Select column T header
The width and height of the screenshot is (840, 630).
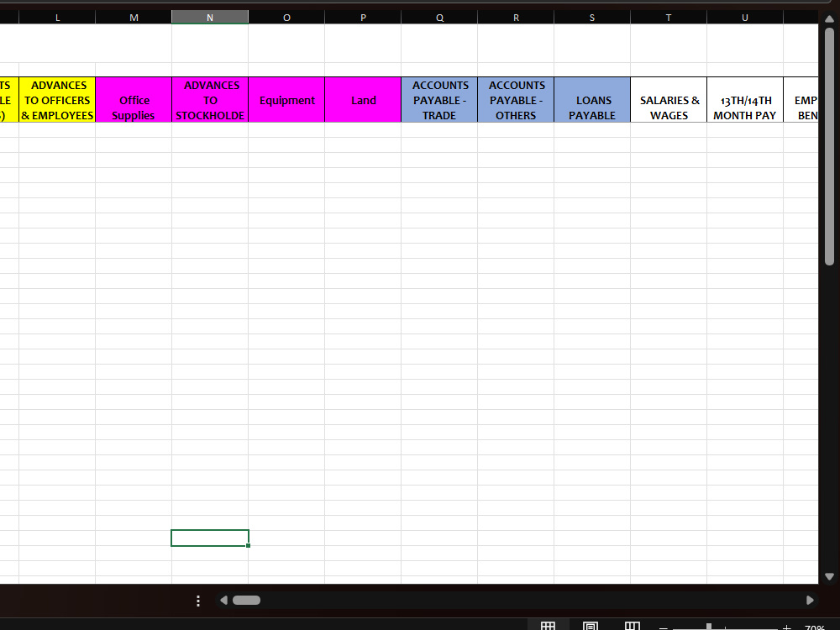[x=669, y=18]
